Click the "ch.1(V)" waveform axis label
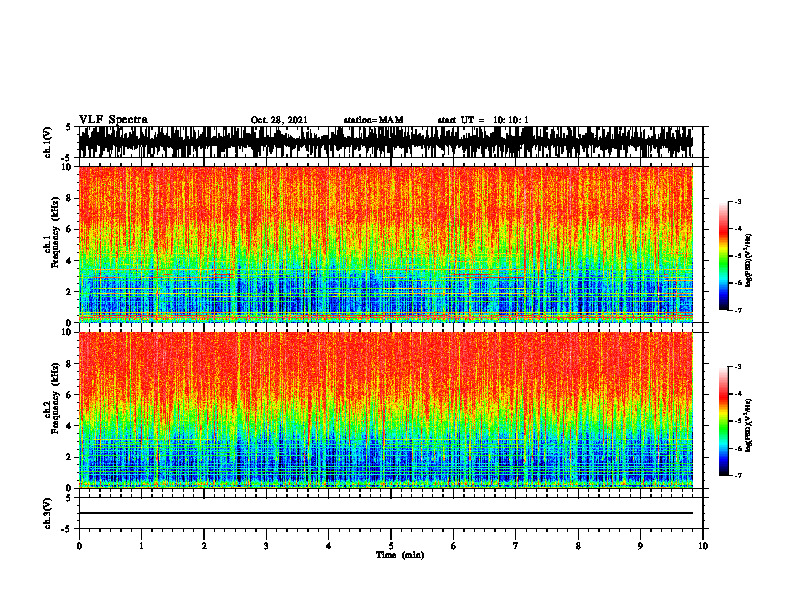Screen dimensions: 792x612 click(x=48, y=142)
